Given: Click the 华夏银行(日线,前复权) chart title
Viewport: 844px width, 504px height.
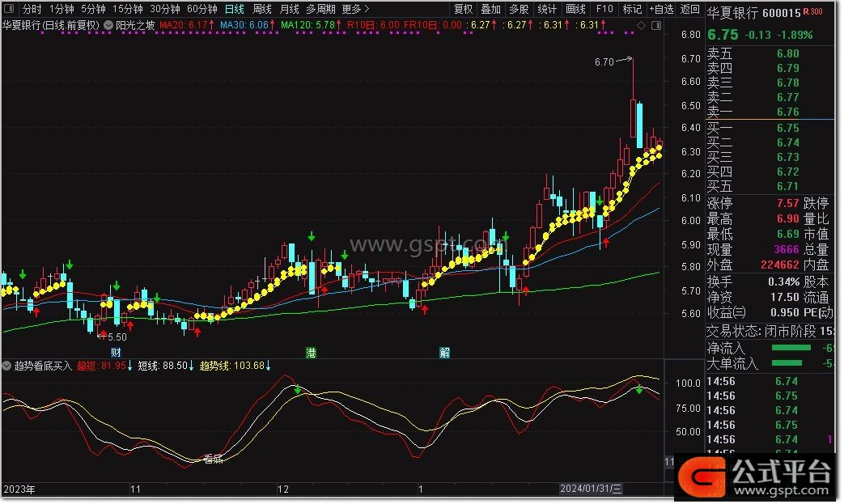Looking at the screenshot, I should [51, 25].
